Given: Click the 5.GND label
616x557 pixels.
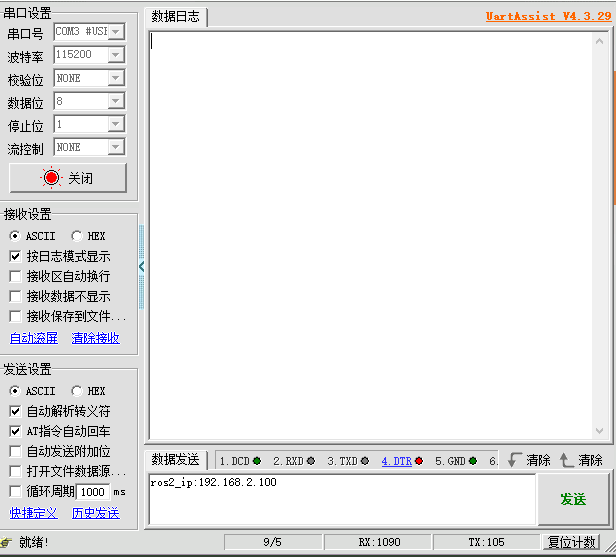Looking at the screenshot, I should point(451,461).
